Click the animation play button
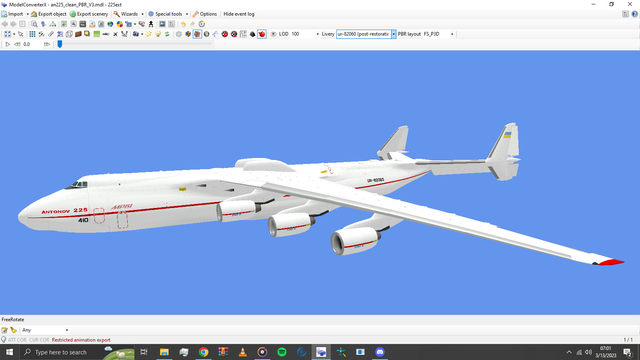The image size is (640, 360). (7, 44)
